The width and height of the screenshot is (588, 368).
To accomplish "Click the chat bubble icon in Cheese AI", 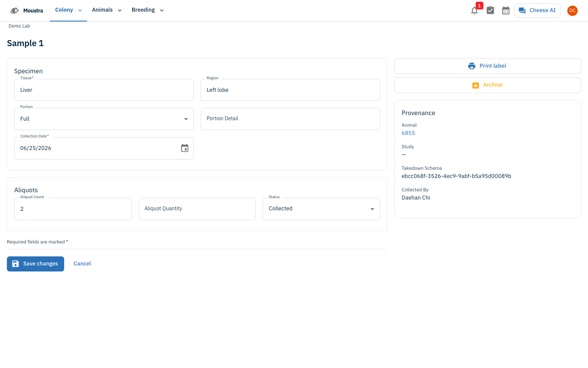I will tap(522, 10).
